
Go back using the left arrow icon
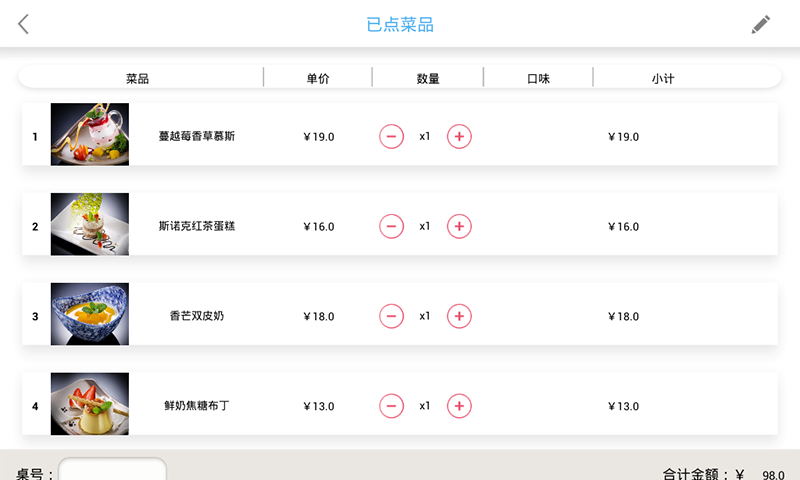[x=23, y=24]
